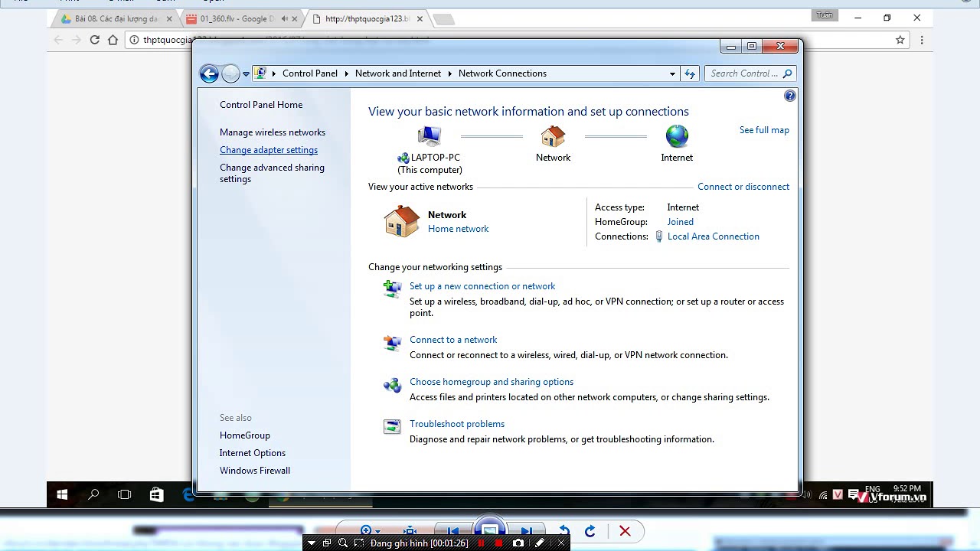Image resolution: width=980 pixels, height=551 pixels.
Task: Go back with the Control Panel back arrow
Action: [209, 73]
